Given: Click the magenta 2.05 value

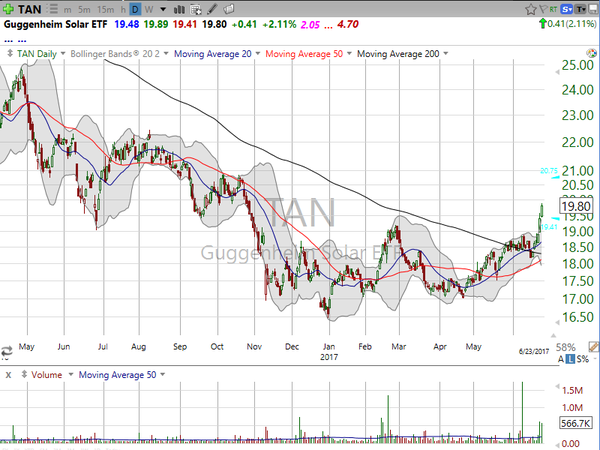Looking at the screenshot, I should [x=310, y=25].
